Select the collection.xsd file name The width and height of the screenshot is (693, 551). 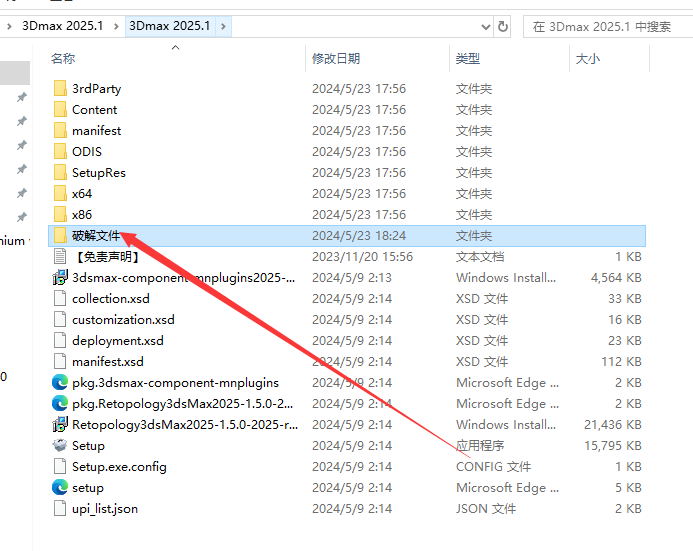[x=111, y=299]
